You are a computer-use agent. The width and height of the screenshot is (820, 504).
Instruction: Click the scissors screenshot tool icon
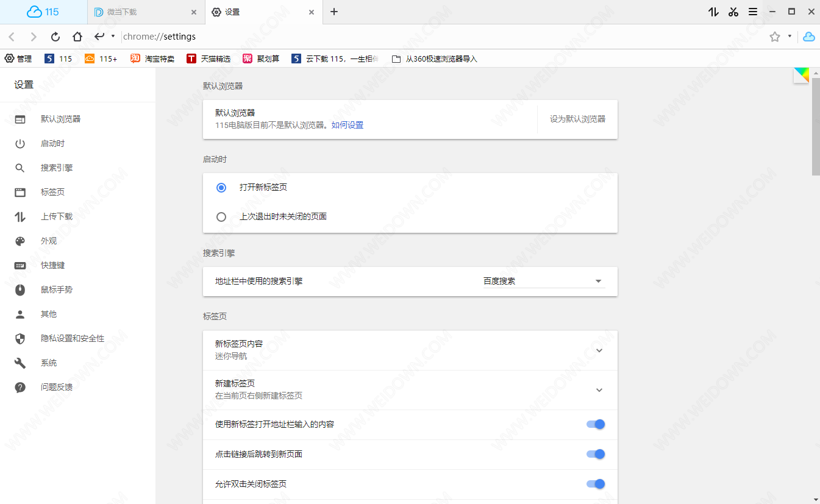point(733,12)
